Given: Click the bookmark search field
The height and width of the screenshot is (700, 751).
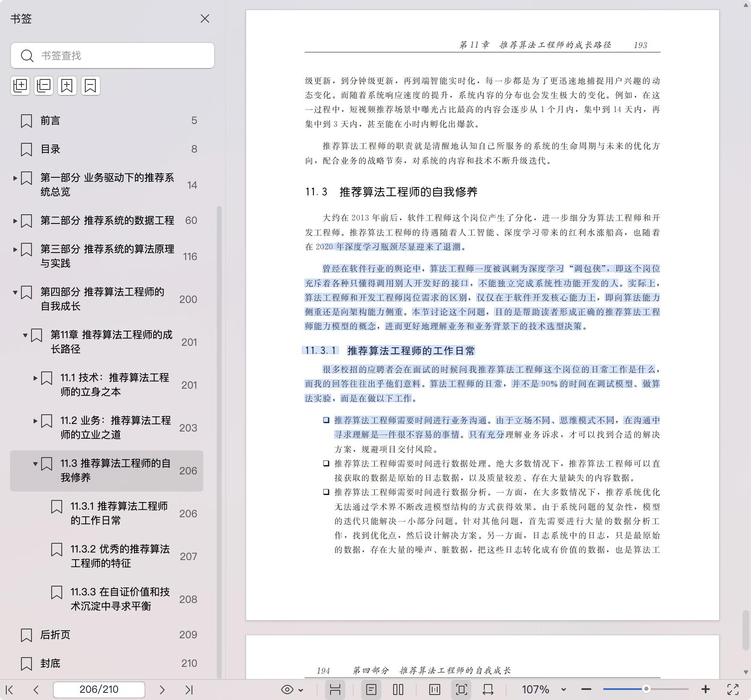Looking at the screenshot, I should tap(113, 55).
